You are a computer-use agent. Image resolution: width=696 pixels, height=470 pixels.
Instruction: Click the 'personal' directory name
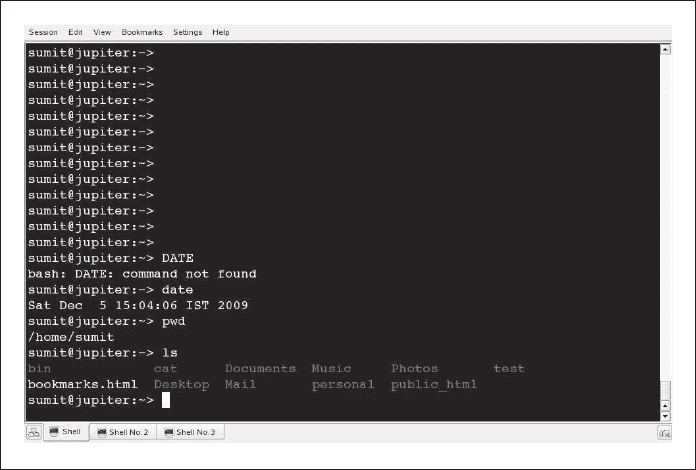coord(343,385)
